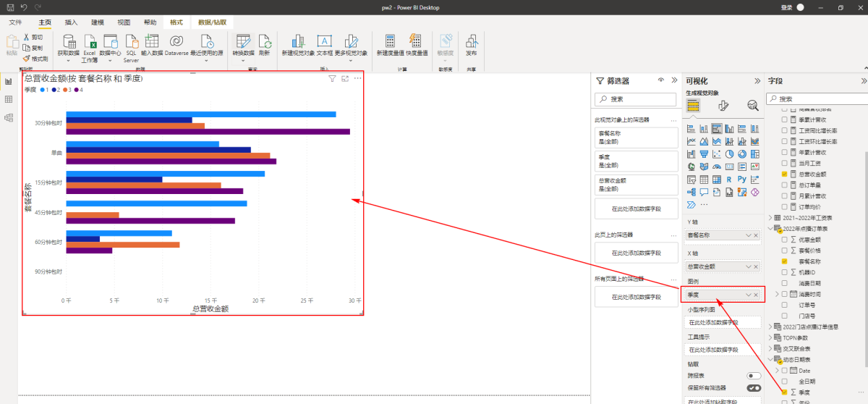Switch to Data view in left sidebar
This screenshot has width=868, height=404.
pos(9,98)
